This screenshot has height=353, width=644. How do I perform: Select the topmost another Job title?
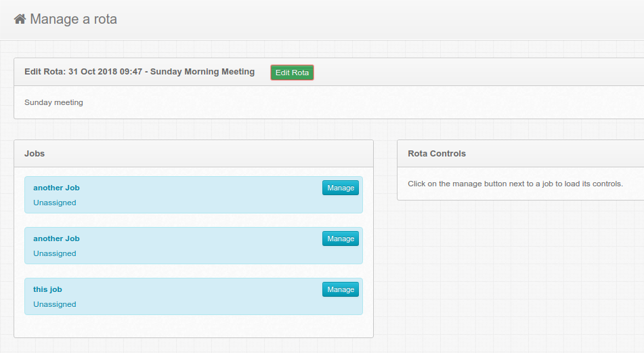click(x=56, y=188)
